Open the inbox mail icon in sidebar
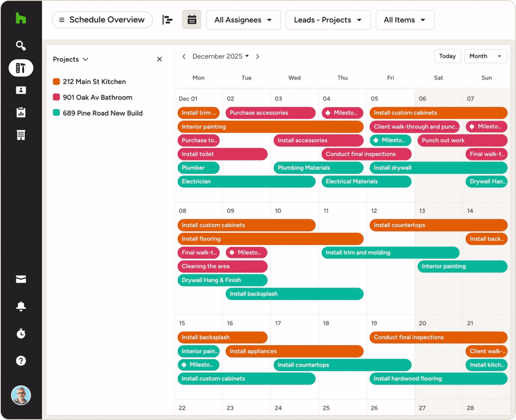Screen dimensions: 516x420 [x=21, y=279]
